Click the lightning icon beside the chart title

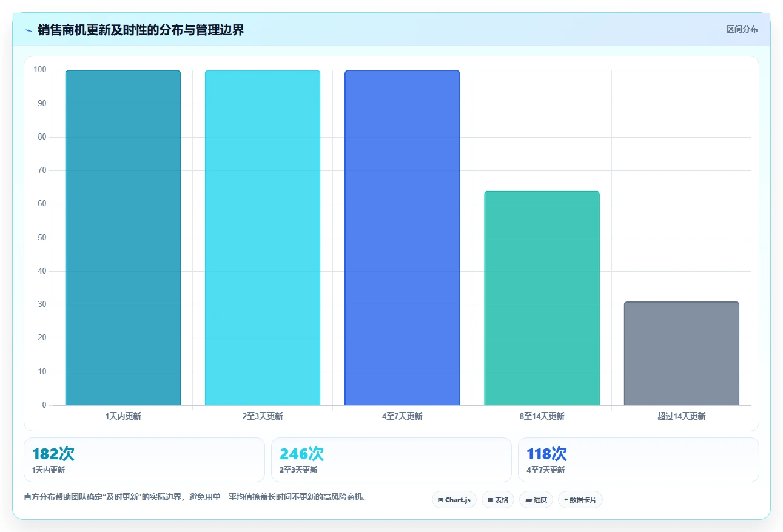[29, 30]
